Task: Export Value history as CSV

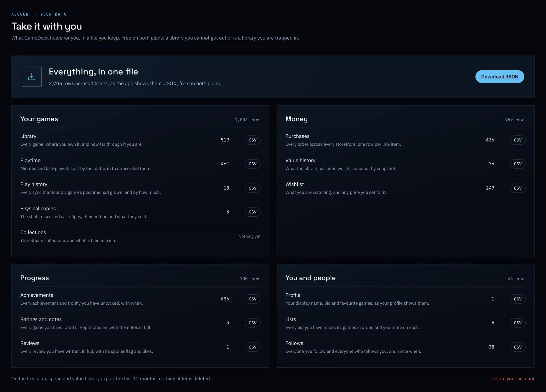Action: click(x=518, y=164)
